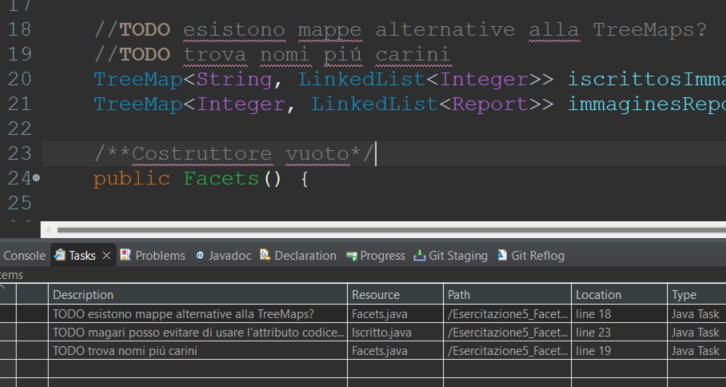Click the Tasks tab icon
Viewport: 726px width, 387px height.
point(60,255)
